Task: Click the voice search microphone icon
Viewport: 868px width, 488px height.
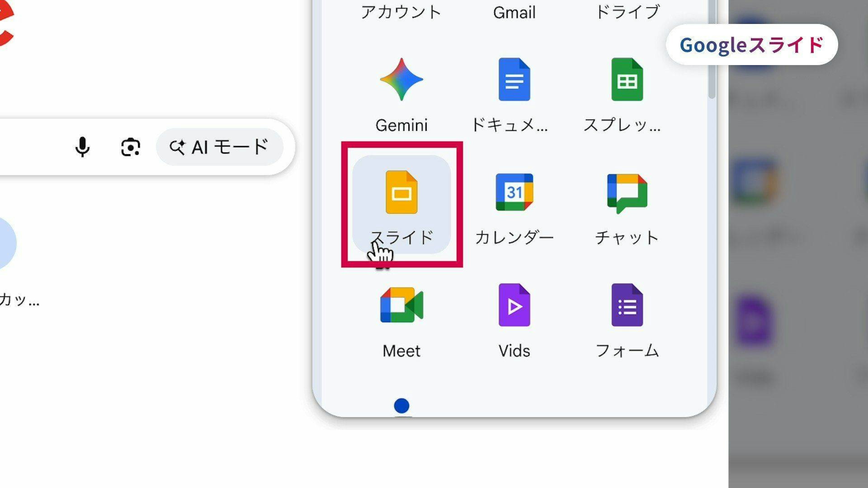Action: (82, 147)
